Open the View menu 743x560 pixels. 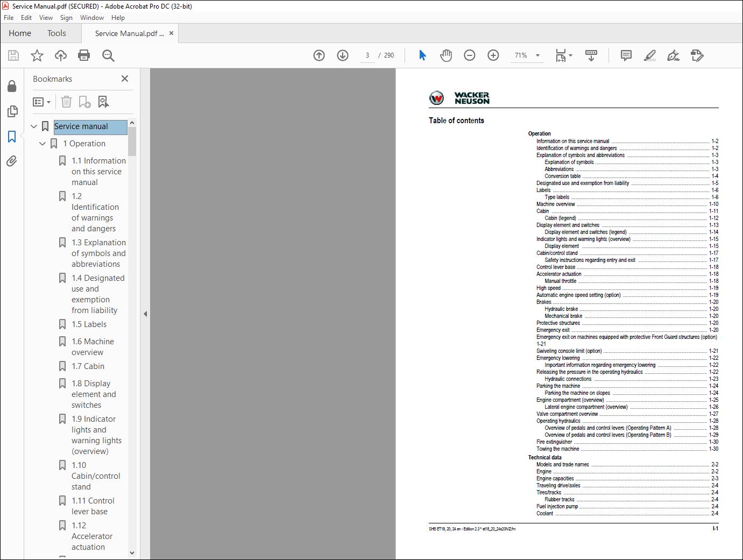pos(46,18)
